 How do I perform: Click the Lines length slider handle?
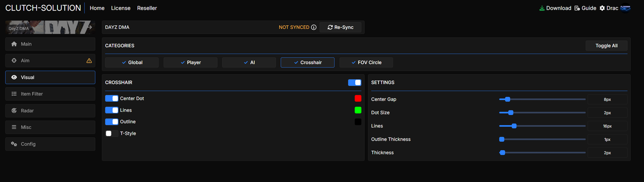[x=514, y=126]
